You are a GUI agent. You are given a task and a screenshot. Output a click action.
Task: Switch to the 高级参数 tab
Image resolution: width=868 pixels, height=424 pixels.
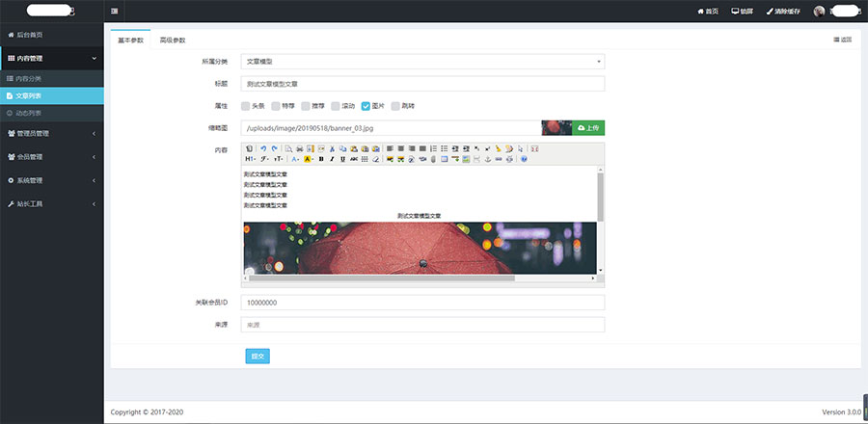coord(173,40)
